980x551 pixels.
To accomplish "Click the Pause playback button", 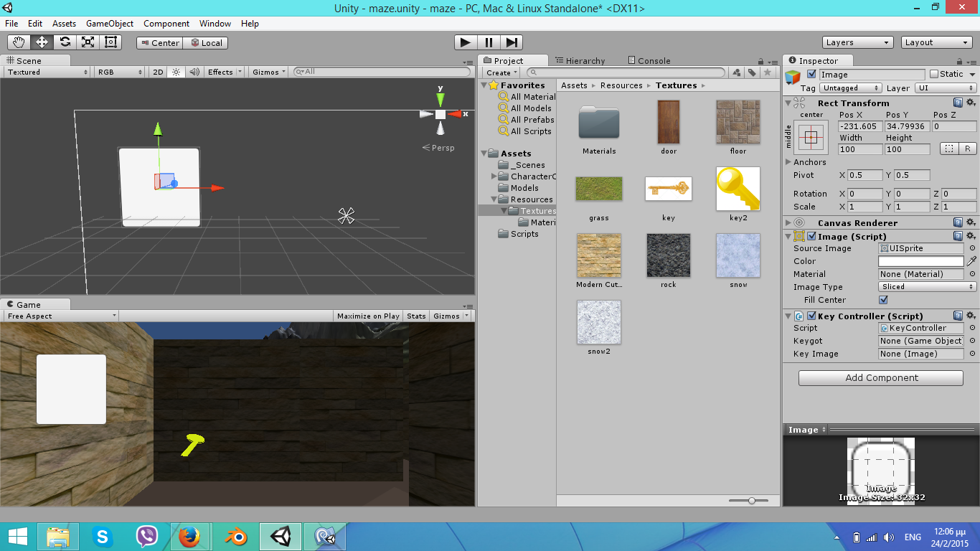I will (489, 42).
